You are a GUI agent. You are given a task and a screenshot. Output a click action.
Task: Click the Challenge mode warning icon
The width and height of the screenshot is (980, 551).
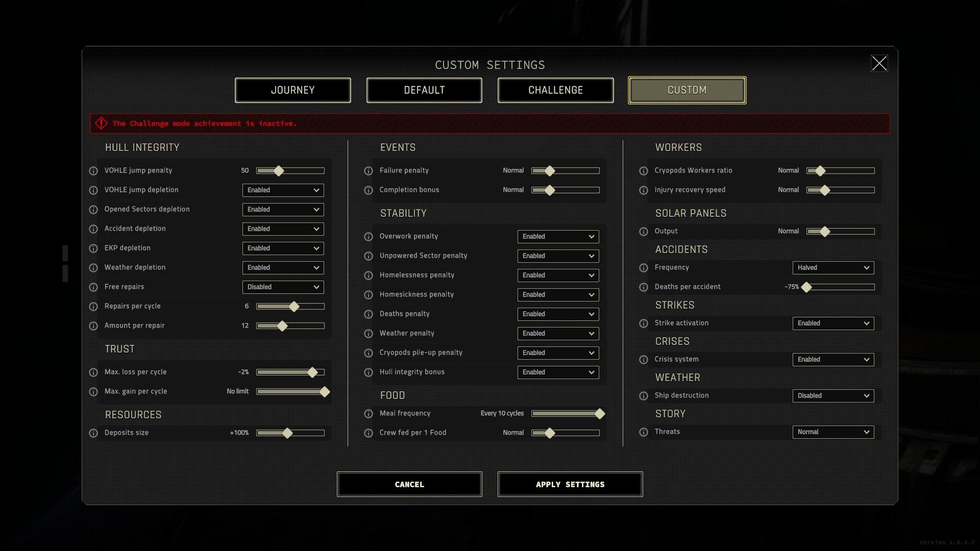click(x=101, y=123)
